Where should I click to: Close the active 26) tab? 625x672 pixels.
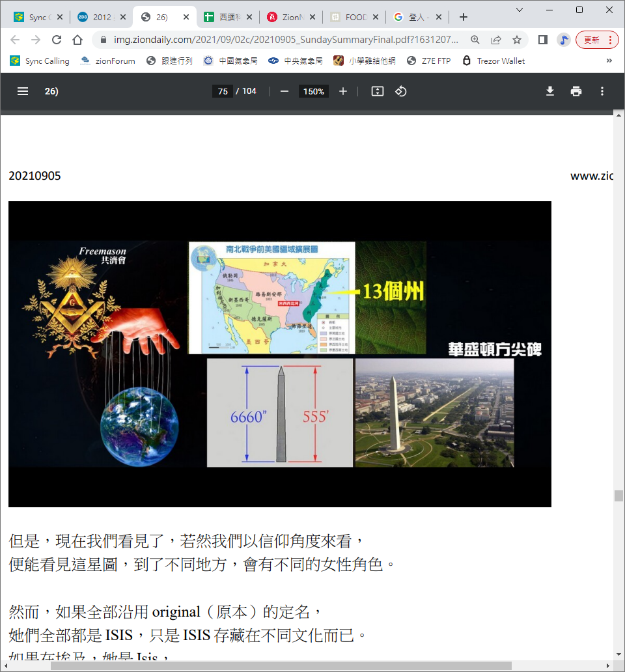[186, 17]
